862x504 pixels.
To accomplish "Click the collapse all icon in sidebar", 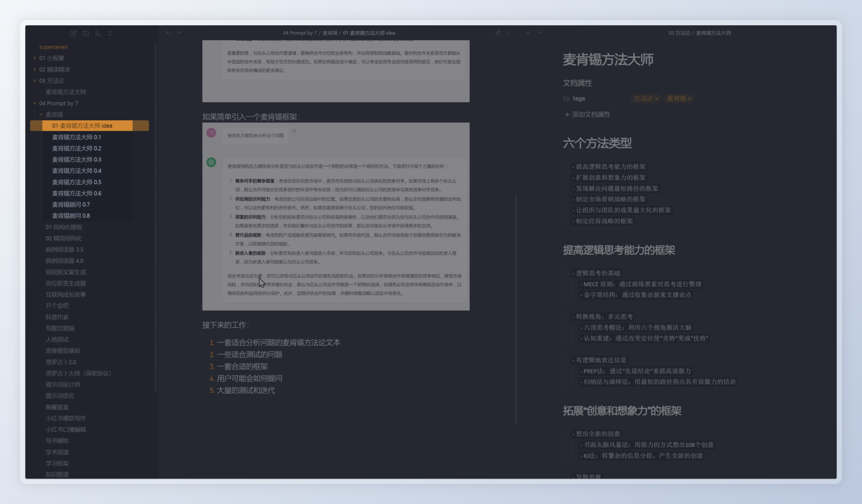I will coord(110,33).
